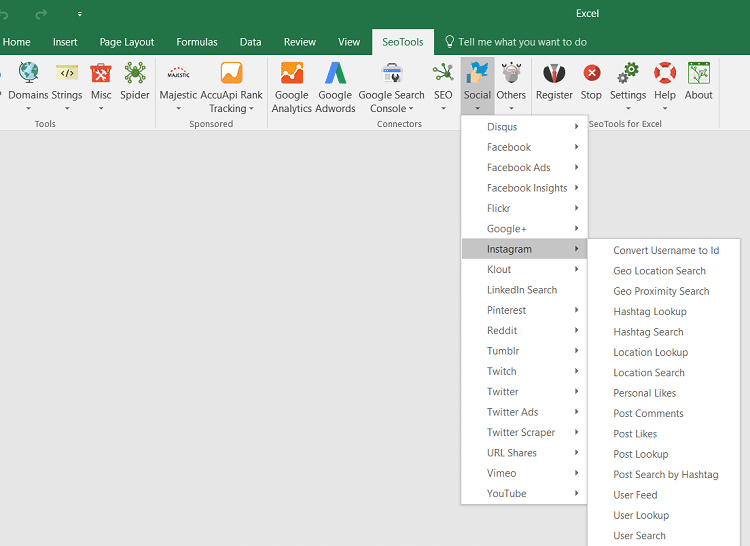Open the Strings tools icon

click(67, 73)
